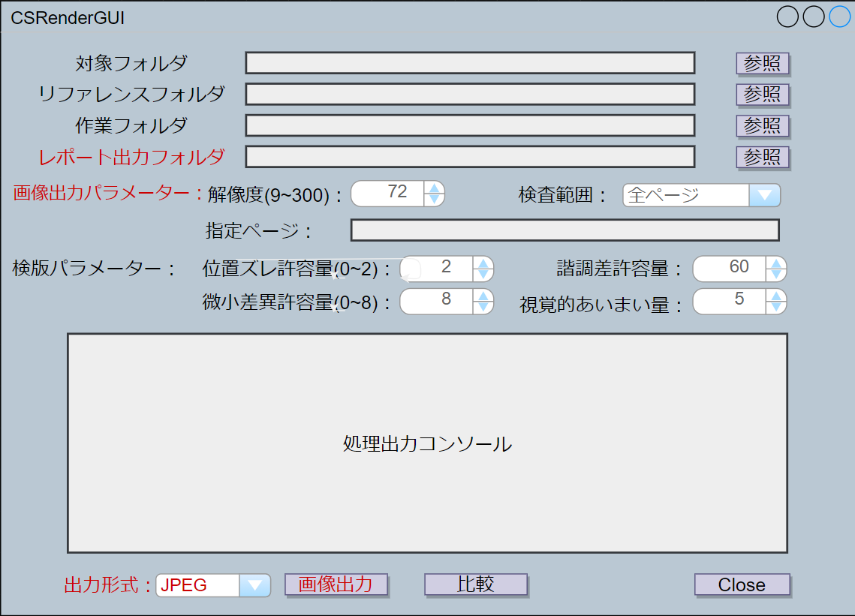The height and width of the screenshot is (616, 855).
Task: Increase 位置ズレ許容量 with stepper arrow
Action: click(x=484, y=263)
